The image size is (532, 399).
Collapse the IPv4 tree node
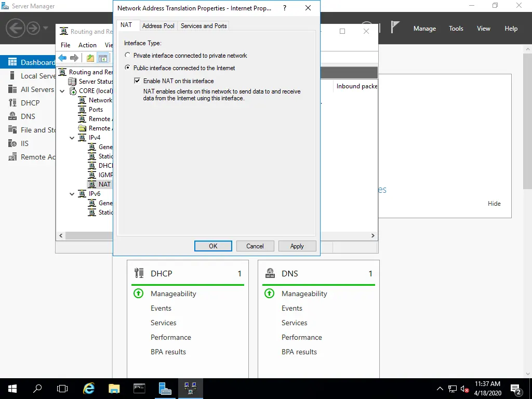click(72, 138)
